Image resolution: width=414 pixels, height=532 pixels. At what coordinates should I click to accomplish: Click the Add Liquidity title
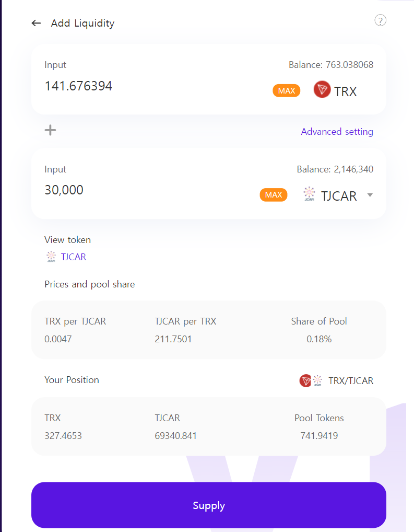[82, 23]
